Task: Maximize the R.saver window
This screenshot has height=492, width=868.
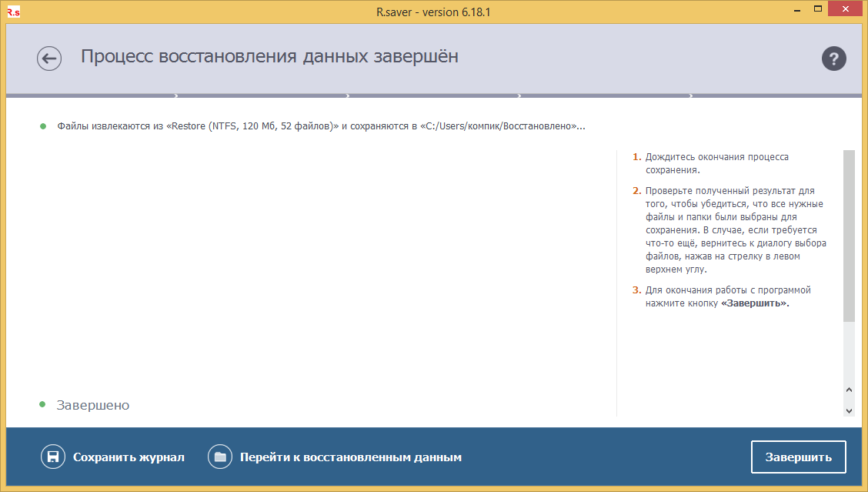Action: tap(818, 9)
